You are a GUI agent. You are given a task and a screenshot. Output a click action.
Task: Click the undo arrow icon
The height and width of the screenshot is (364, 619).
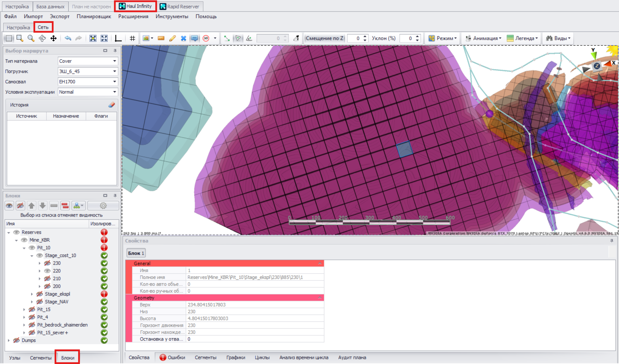point(68,38)
